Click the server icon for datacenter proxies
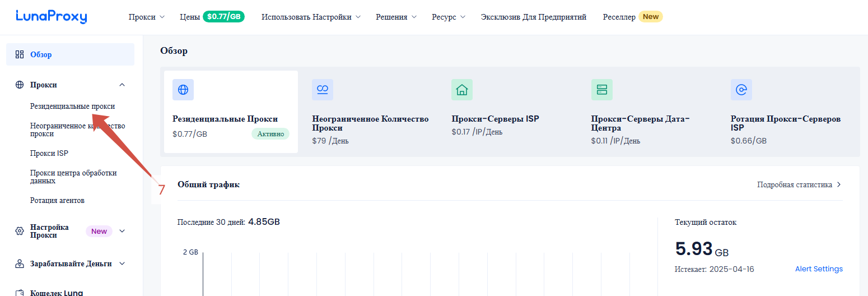The height and width of the screenshot is (296, 868). [x=602, y=90]
